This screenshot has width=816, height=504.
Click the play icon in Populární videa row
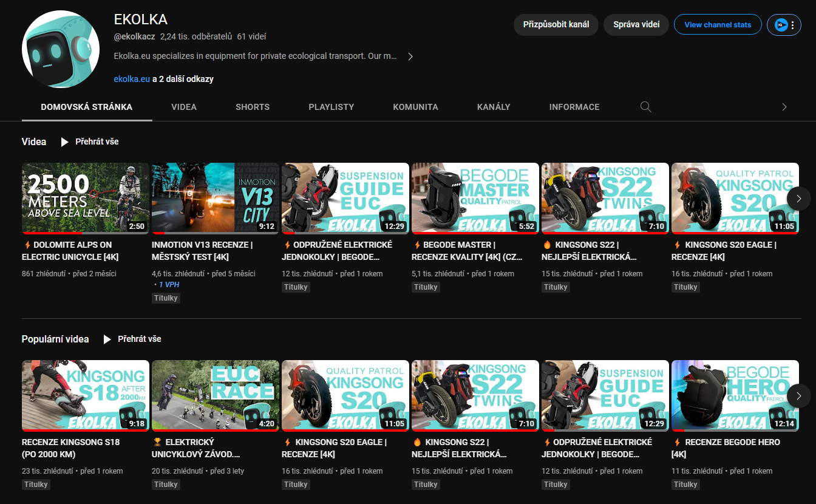(x=107, y=339)
